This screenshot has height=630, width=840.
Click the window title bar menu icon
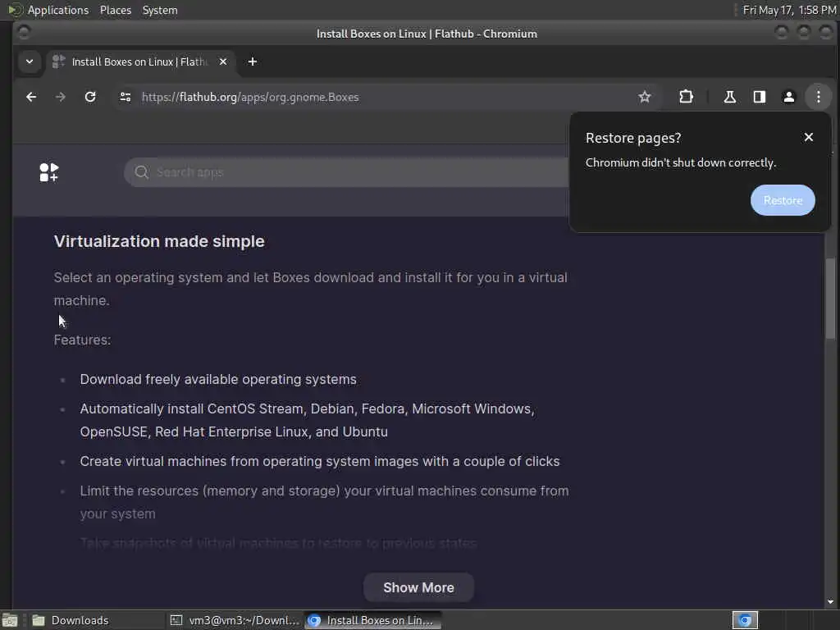[x=23, y=33]
